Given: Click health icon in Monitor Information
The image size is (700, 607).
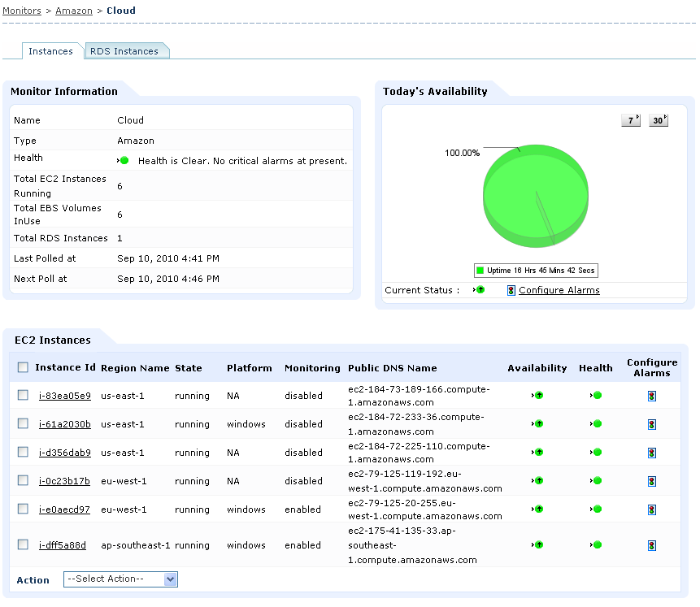Looking at the screenshot, I should 124,160.
